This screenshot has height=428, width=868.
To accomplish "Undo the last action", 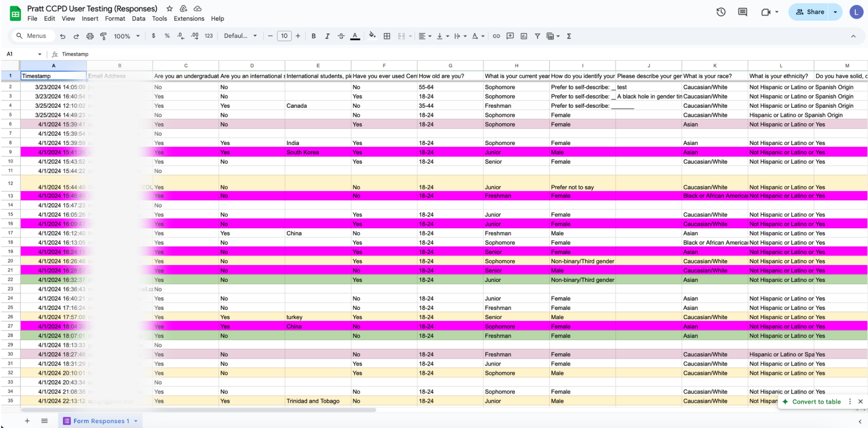I will 62,36.
